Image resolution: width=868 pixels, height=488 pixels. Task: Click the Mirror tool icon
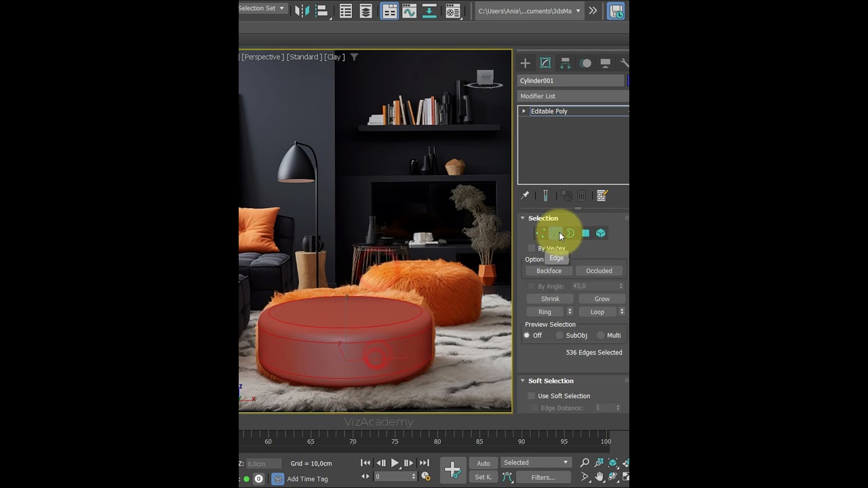tap(302, 11)
